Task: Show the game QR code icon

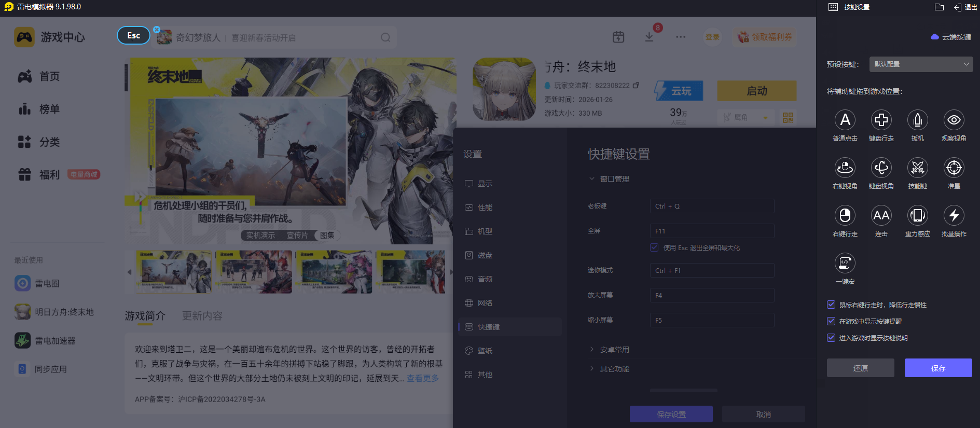Action: click(788, 118)
